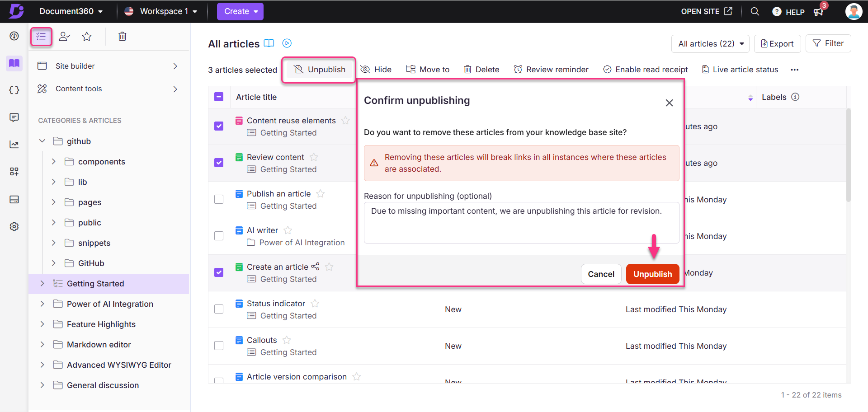Click Delete in the bulk actions bar

point(482,70)
